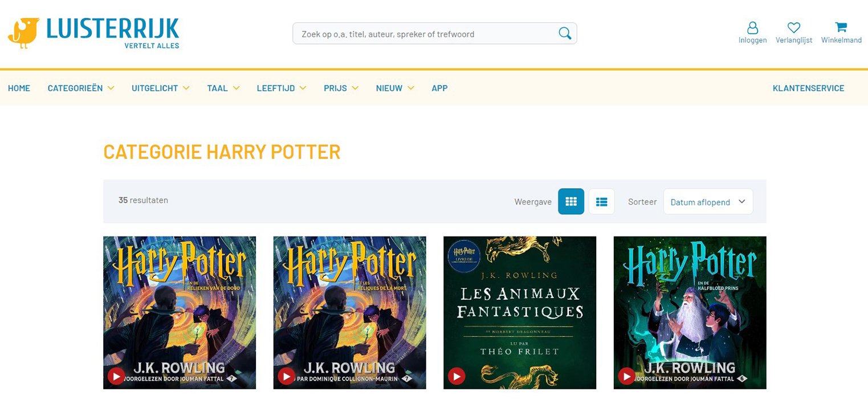Play sample of Harry Potter Relieken van de Dood
The height and width of the screenshot is (399, 868).
(x=116, y=376)
